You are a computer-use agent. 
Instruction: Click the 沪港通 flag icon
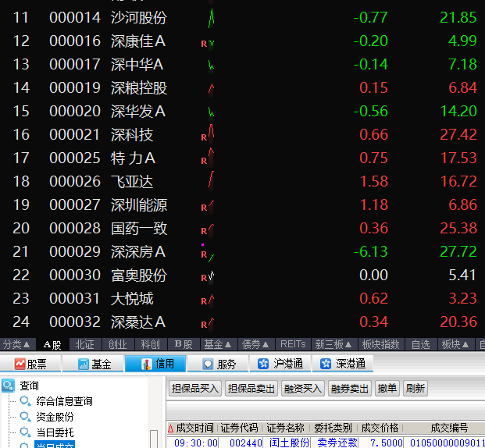point(263,364)
